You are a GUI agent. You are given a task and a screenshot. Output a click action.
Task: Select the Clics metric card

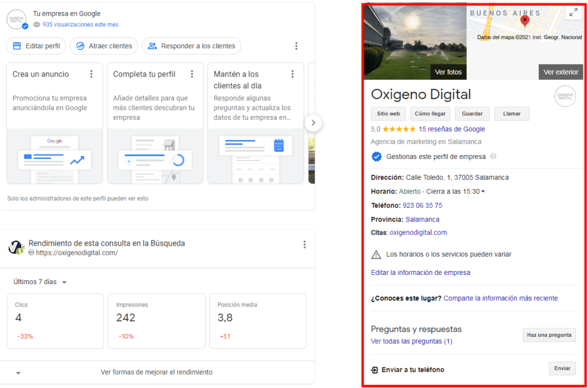(55, 321)
